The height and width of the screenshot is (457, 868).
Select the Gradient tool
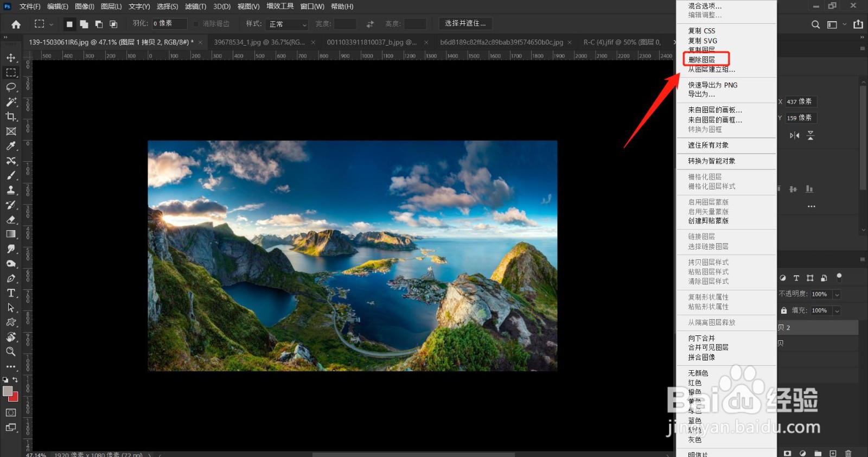pos(11,234)
